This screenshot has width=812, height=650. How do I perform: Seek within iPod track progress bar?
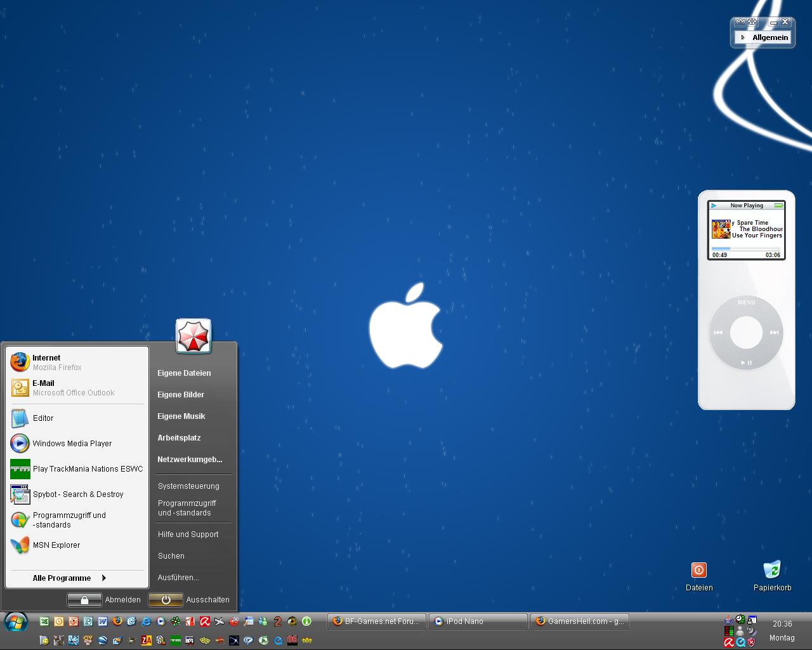[x=746, y=249]
